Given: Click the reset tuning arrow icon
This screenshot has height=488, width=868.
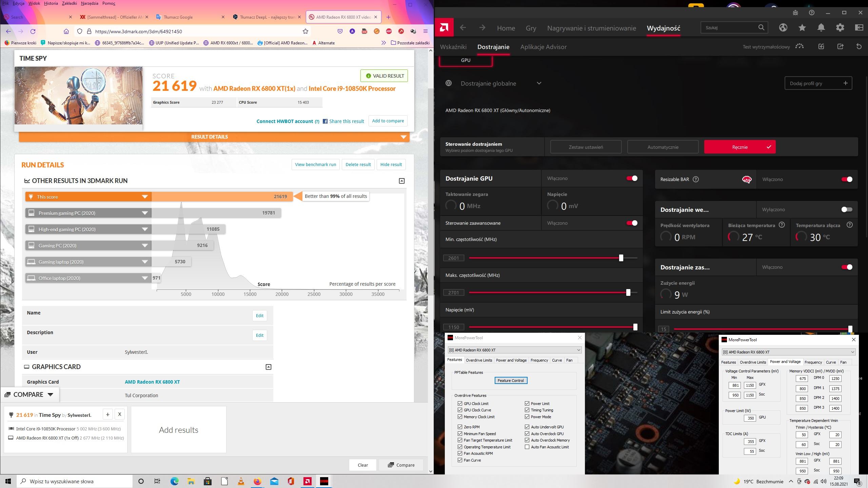Looking at the screenshot, I should tap(859, 47).
